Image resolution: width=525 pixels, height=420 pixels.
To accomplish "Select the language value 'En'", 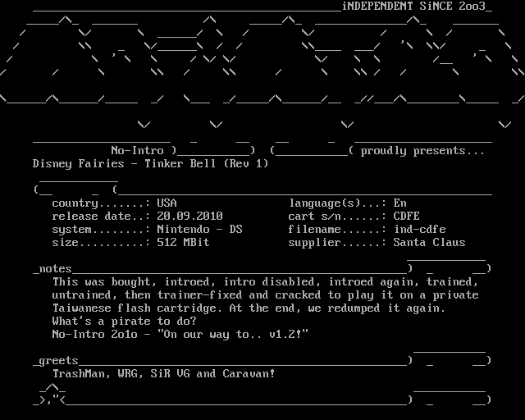I will tap(399, 203).
